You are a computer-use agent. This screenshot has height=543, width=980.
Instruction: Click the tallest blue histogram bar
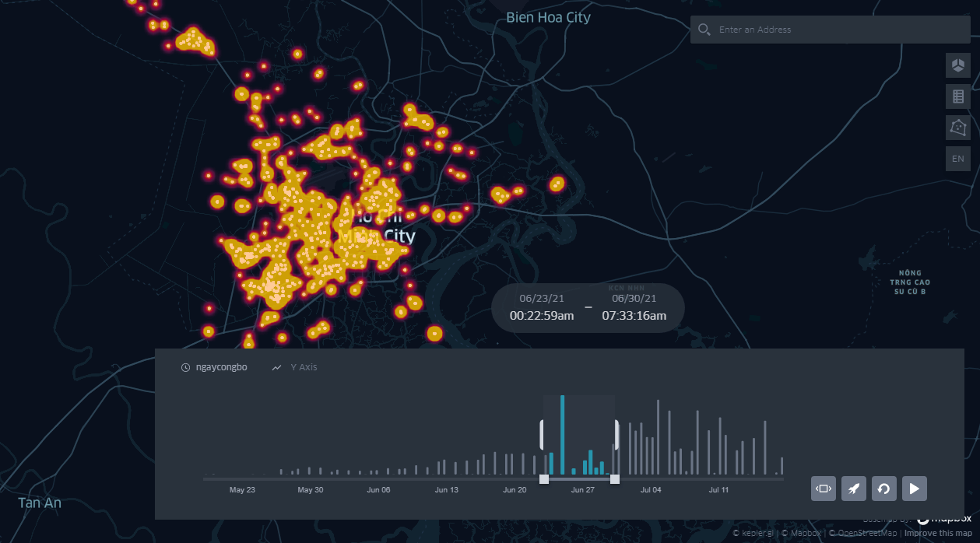(x=563, y=435)
